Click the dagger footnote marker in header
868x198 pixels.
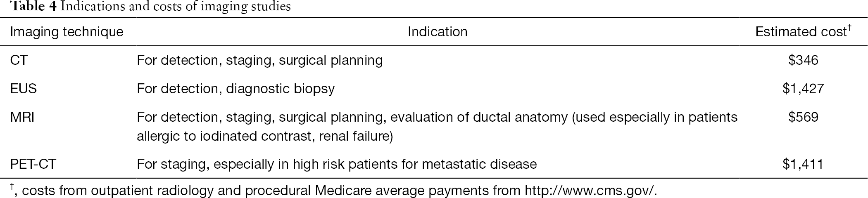(x=849, y=28)
